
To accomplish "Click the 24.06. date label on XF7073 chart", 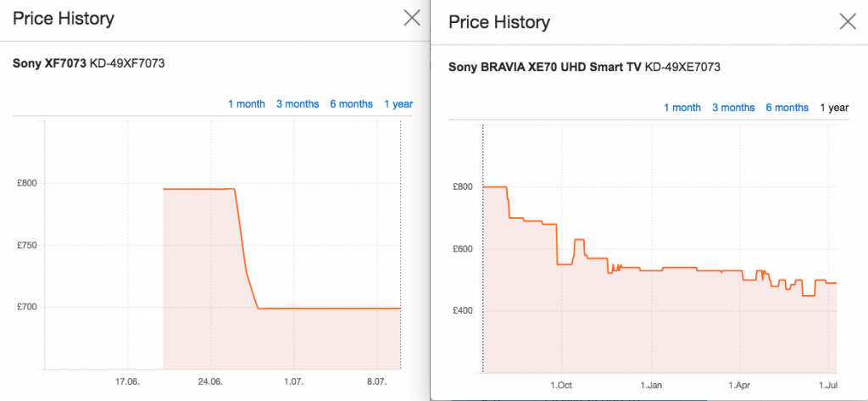I will (210, 383).
